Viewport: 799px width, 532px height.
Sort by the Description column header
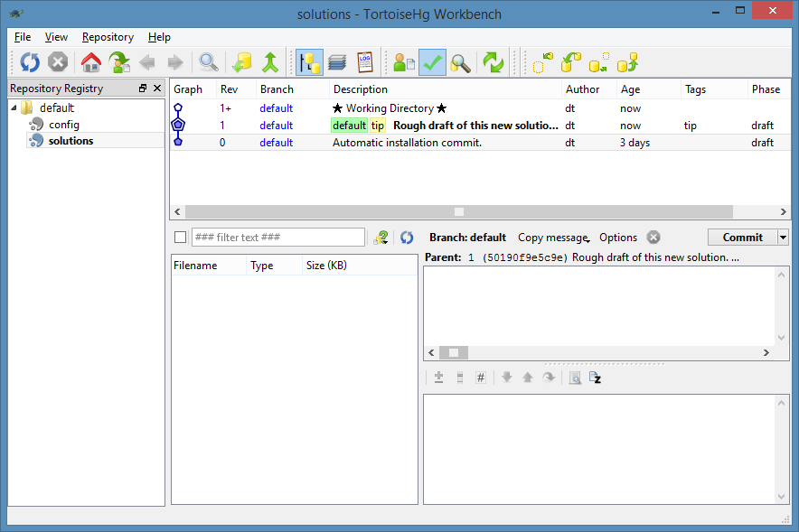click(x=446, y=89)
